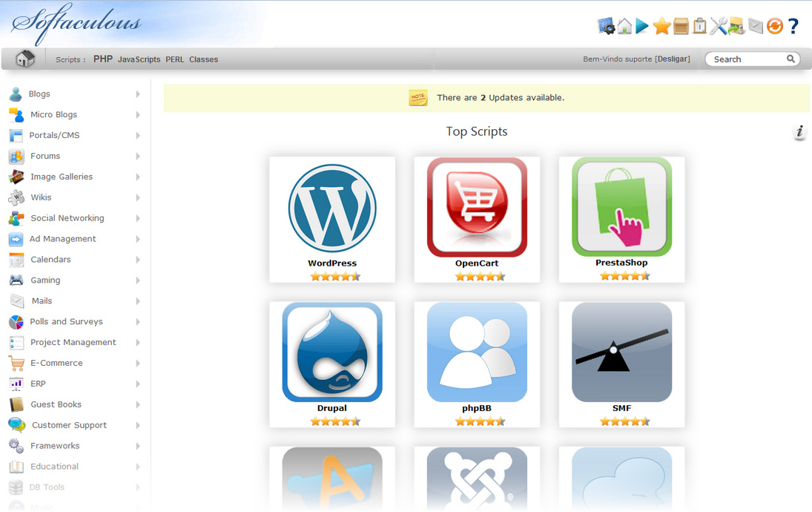Image resolution: width=812 pixels, height=512 pixels.
Task: Click the orange star icon in top toolbar
Action: [661, 27]
